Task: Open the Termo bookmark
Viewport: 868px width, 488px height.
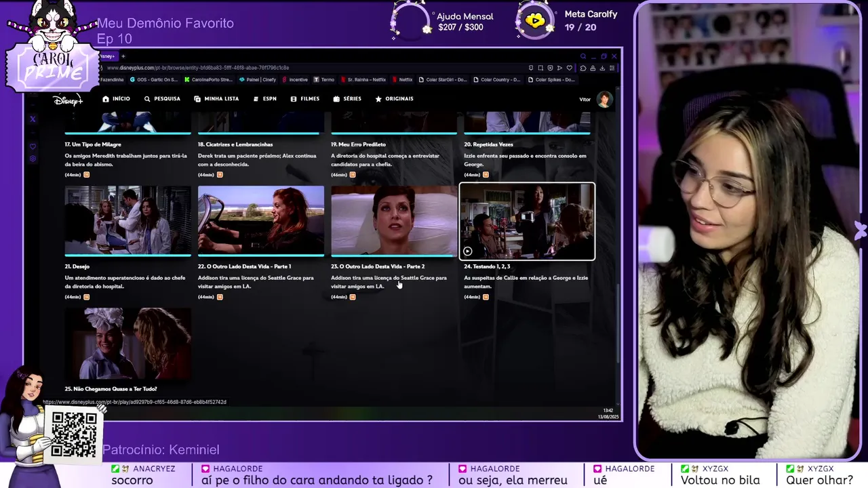Action: point(324,80)
